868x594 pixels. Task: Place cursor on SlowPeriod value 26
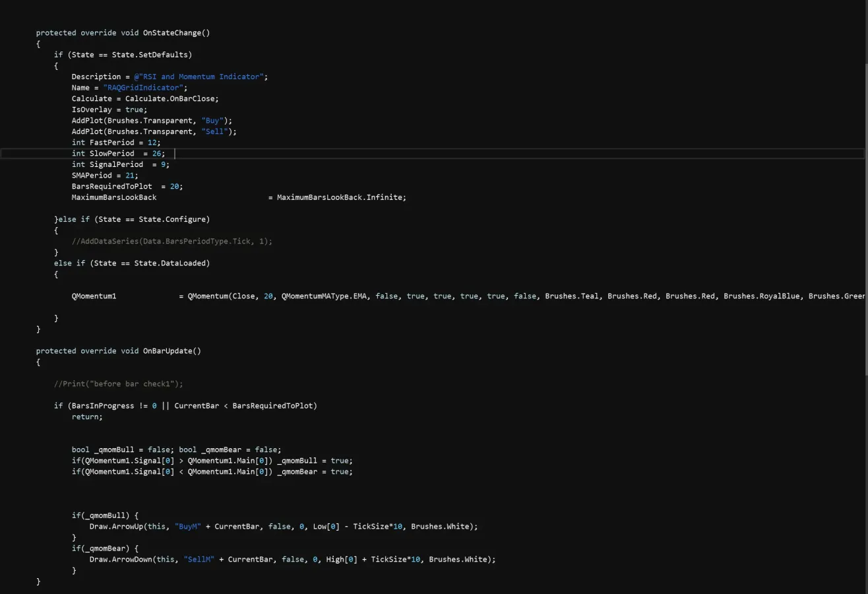tap(158, 153)
